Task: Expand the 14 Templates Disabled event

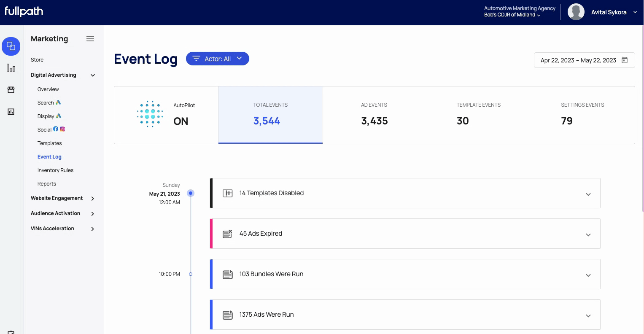Action: 588,194
